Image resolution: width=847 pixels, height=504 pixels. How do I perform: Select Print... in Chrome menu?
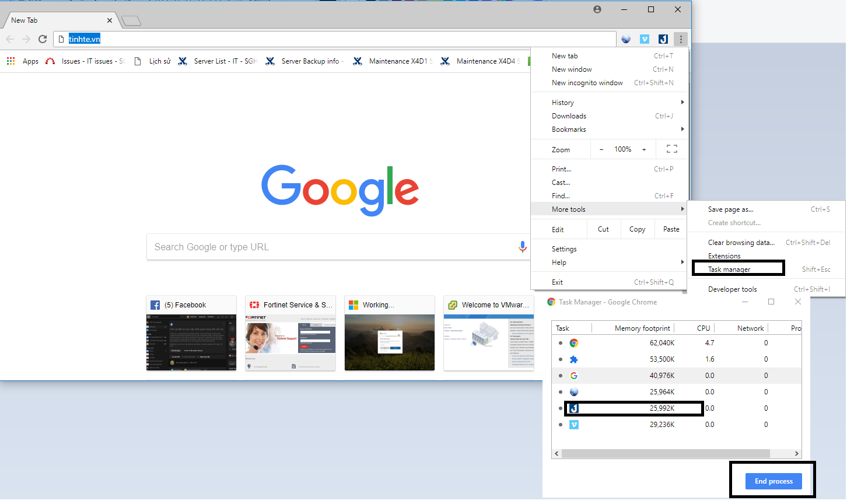[610, 169]
